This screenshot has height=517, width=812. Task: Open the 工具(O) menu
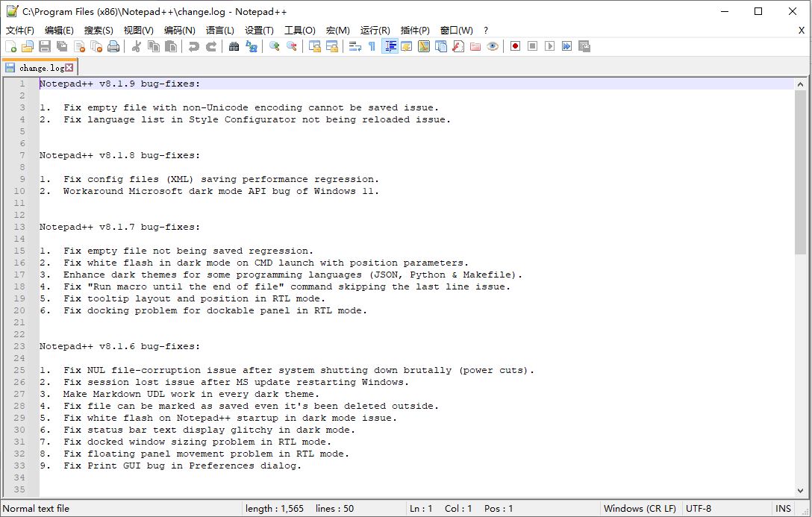pos(300,31)
